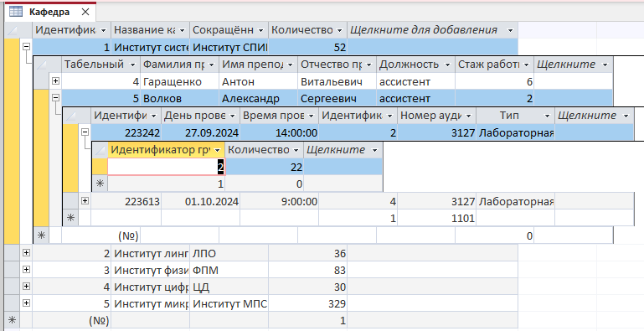Select the new-record asterisk row of lessons subtable
The width and height of the screenshot is (644, 331).
click(x=70, y=218)
